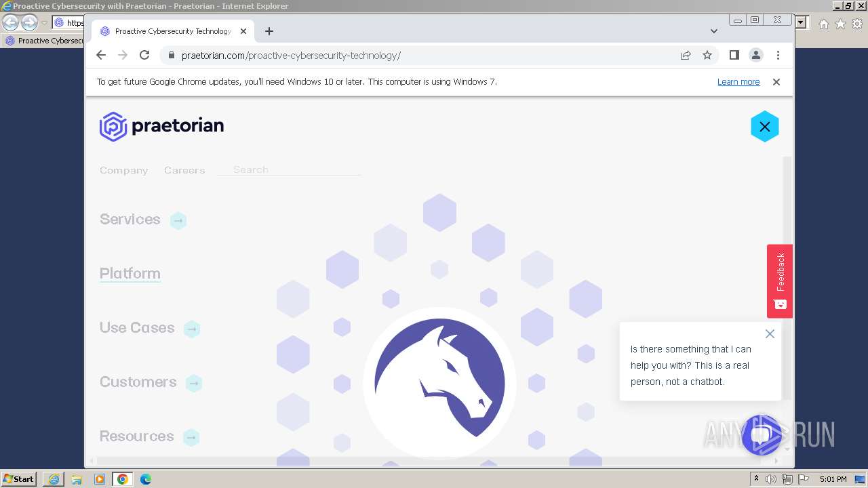Image resolution: width=868 pixels, height=488 pixels.
Task: Switch to Chrome taskbar icon
Action: 123,479
